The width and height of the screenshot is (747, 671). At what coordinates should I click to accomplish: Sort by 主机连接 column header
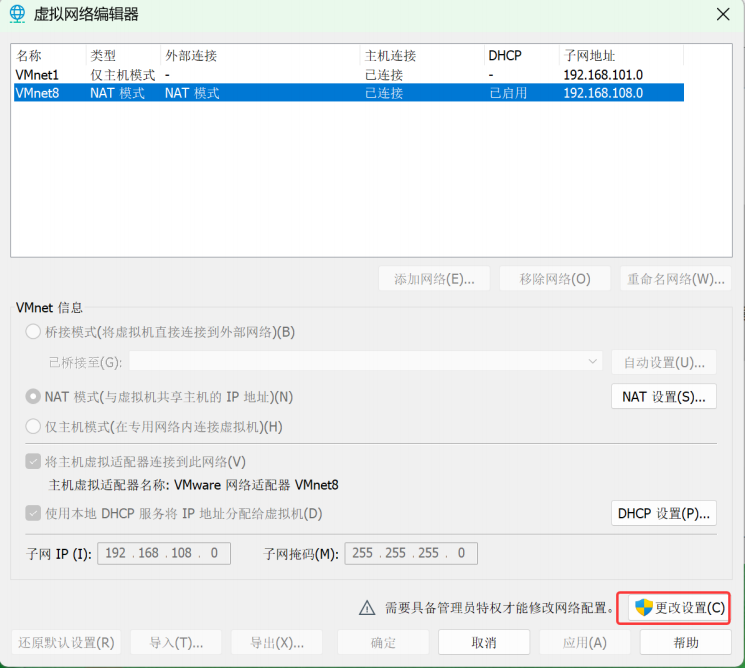pyautogui.click(x=423, y=56)
